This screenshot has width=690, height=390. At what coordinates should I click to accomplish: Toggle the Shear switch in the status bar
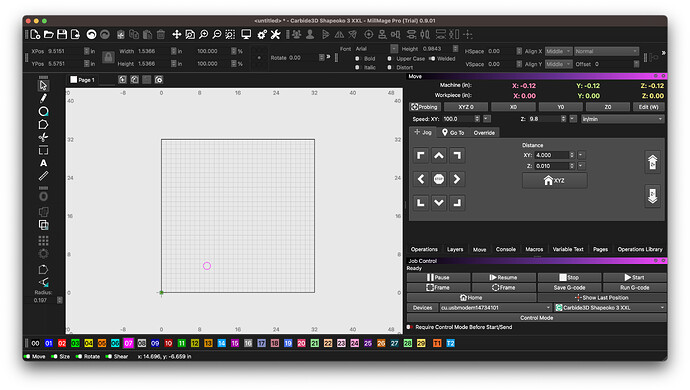pos(109,357)
